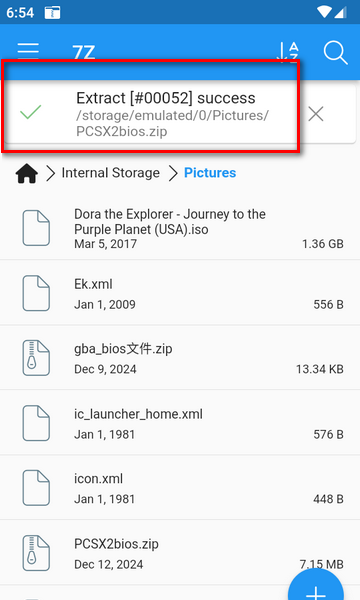
Task: Tap the green checkmark success icon
Action: pos(30,112)
